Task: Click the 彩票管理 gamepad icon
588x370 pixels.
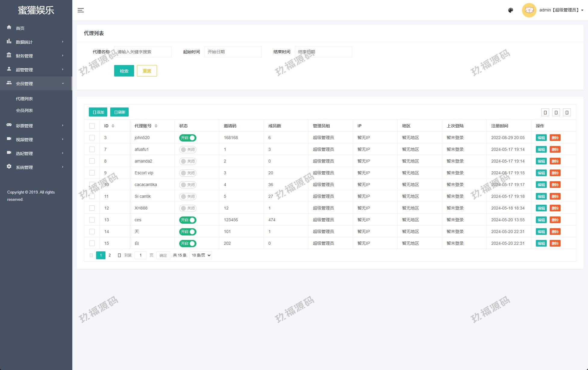Action: tap(9, 125)
